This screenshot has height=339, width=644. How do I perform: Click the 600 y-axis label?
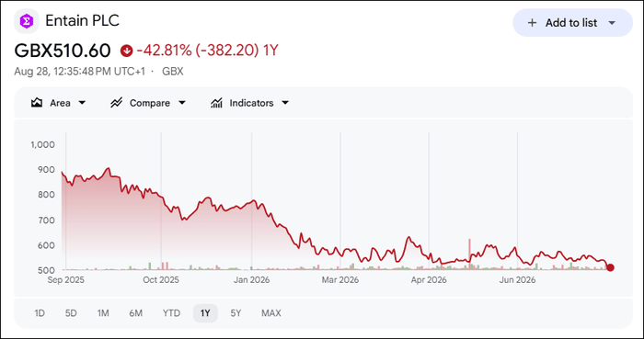point(47,245)
